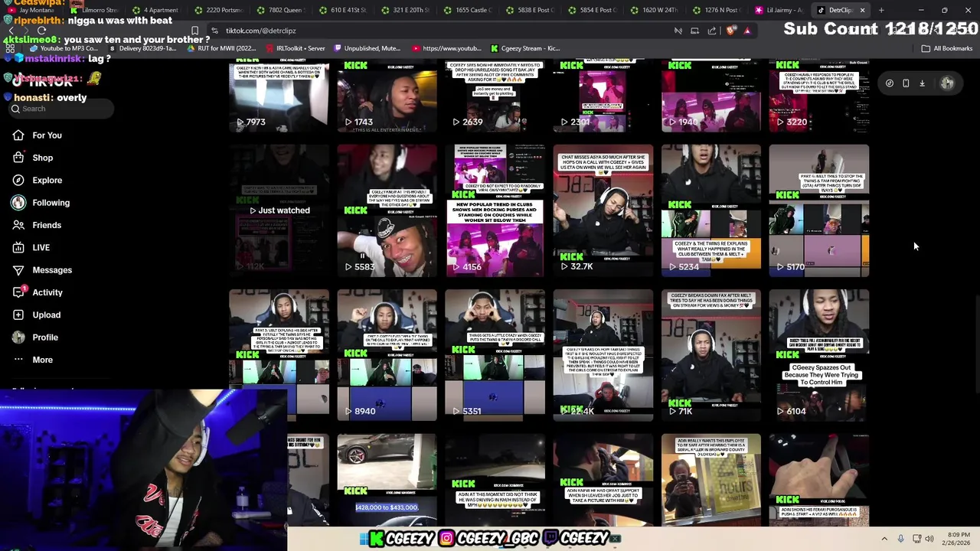Open the video with 71K views

(x=711, y=355)
